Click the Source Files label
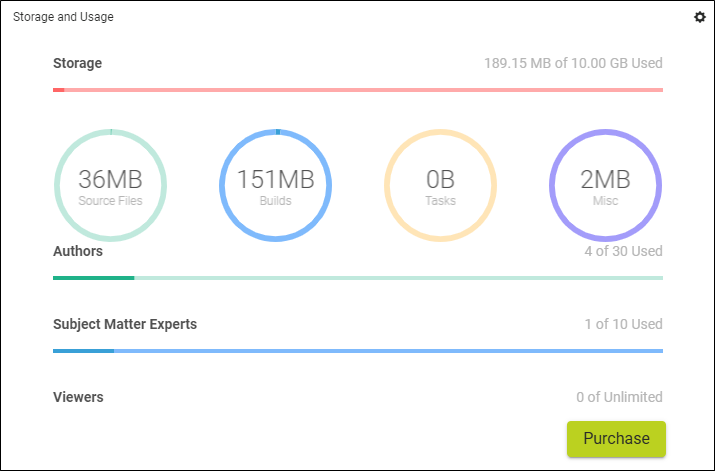715x471 pixels. tap(110, 201)
